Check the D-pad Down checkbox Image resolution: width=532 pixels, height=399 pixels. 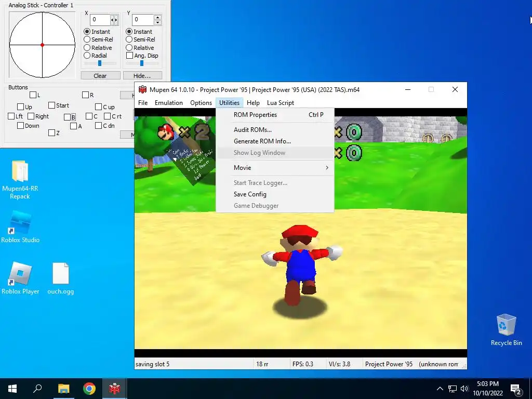20,126
